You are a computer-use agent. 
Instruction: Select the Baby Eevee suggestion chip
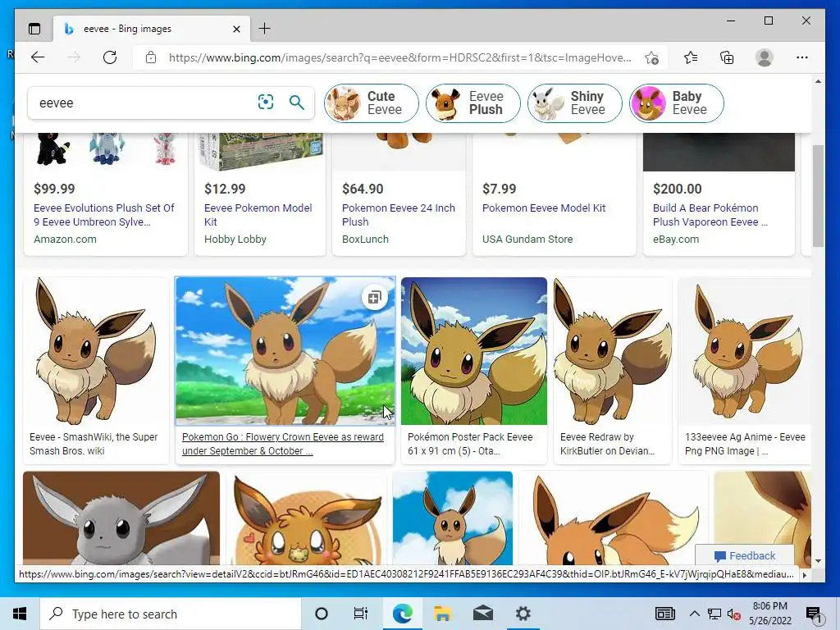677,103
